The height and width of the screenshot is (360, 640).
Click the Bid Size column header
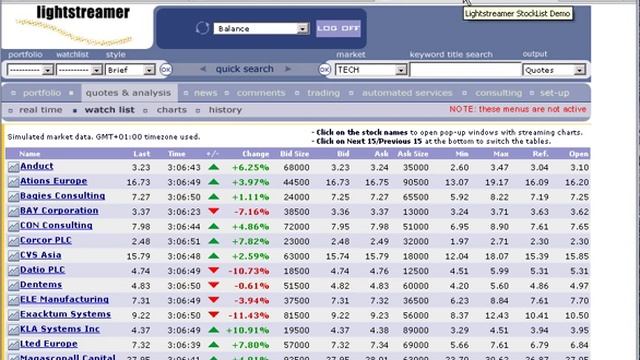coord(294,154)
